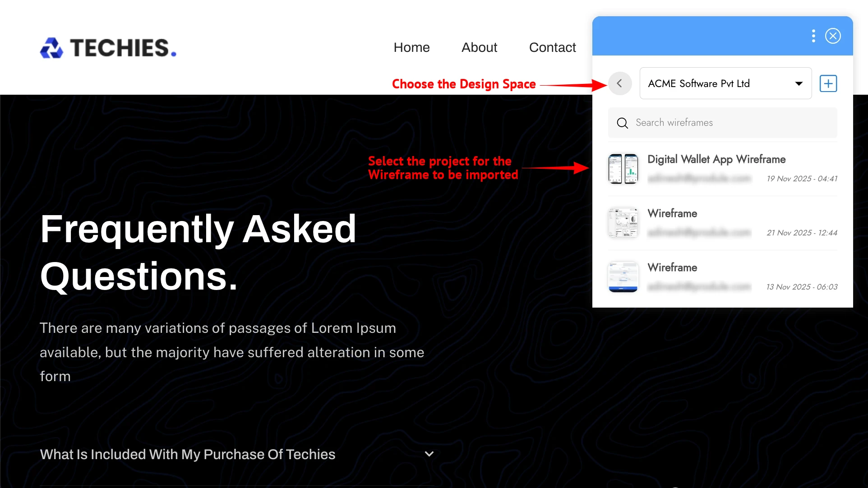
Task: Click the magnifier icon in the search bar
Action: pos(622,123)
